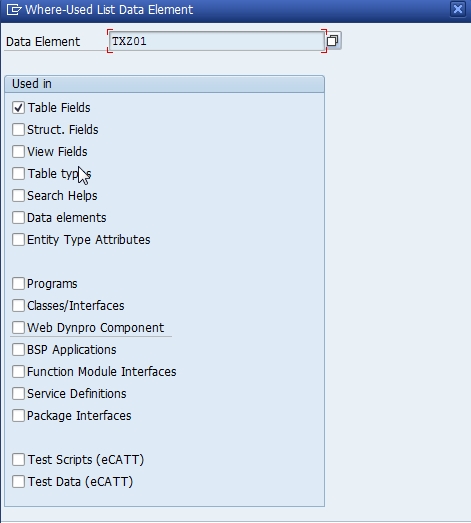Enable Web Dynpro Component checkbox
471x523 pixels.
click(18, 328)
